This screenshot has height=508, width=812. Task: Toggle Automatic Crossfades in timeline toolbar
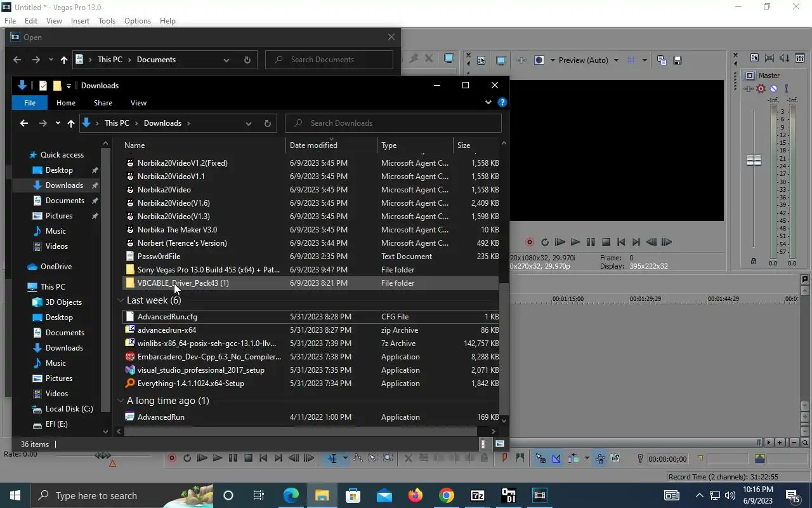coord(556,458)
